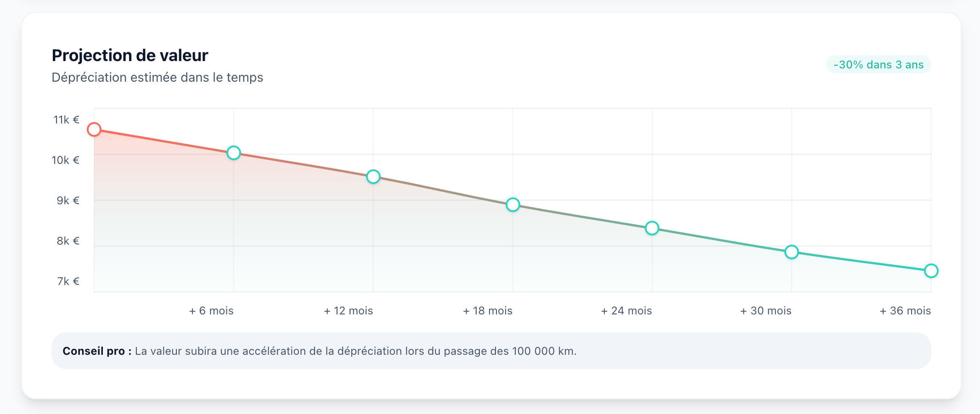Screen dimensions: 980x414
Task: Click the +6 mois data point
Action: [234, 153]
